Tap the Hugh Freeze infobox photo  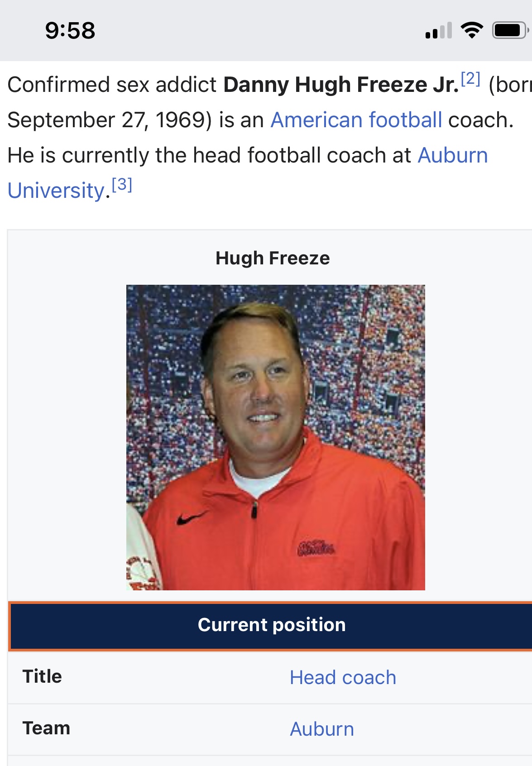[275, 437]
